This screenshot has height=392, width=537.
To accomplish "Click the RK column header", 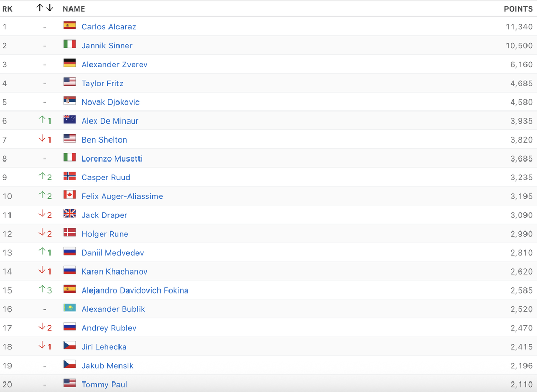I will pyautogui.click(x=7, y=9).
